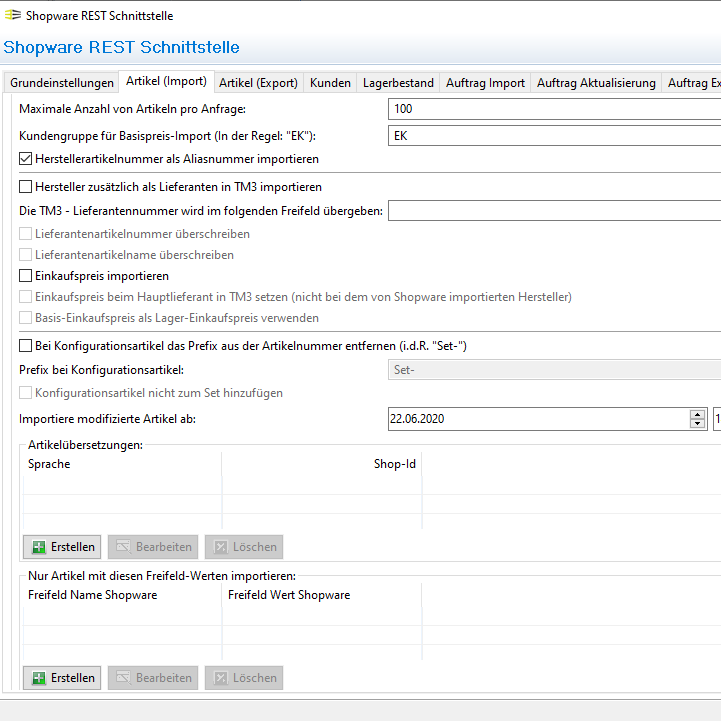Viewport: 721px width, 721px height.
Task: Click the TM3 Lieferantennummer Freifeld input
Action: pos(555,211)
